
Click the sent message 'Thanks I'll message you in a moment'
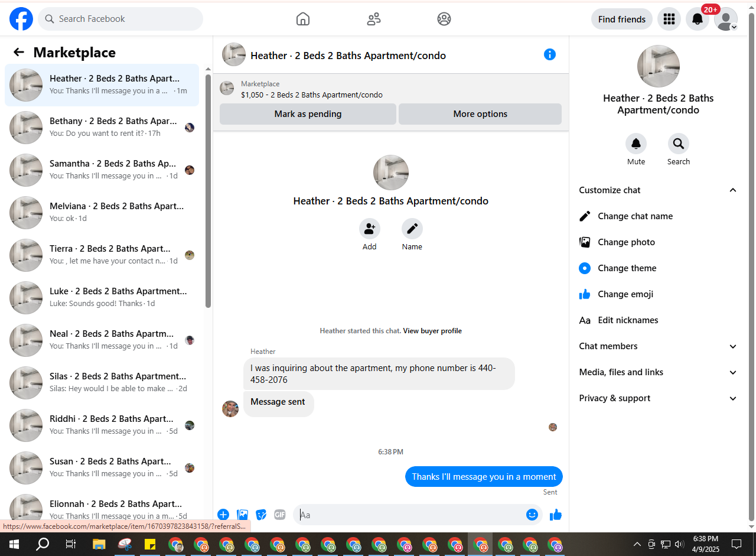point(484,477)
